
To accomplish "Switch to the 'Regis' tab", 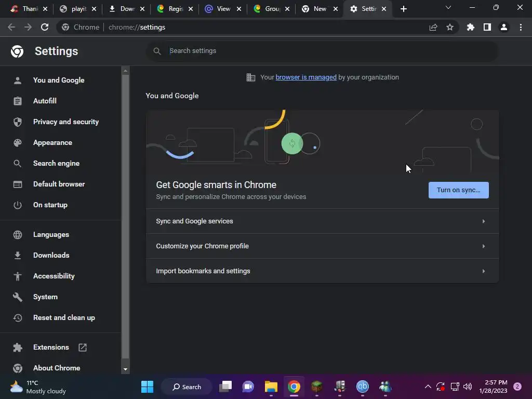I will [175, 9].
